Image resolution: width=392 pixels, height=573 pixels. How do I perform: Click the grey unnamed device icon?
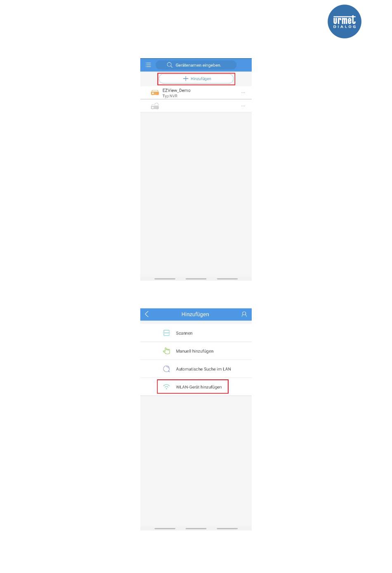155,106
